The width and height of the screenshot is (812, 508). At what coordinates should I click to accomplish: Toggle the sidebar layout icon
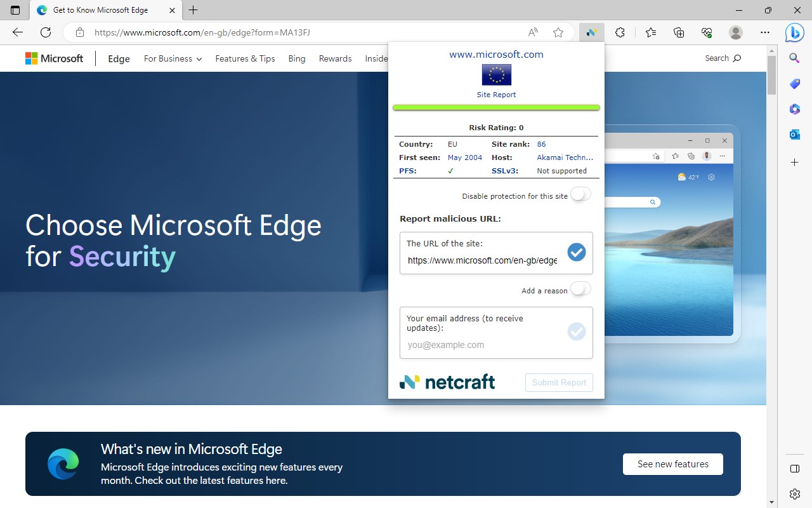pos(794,469)
